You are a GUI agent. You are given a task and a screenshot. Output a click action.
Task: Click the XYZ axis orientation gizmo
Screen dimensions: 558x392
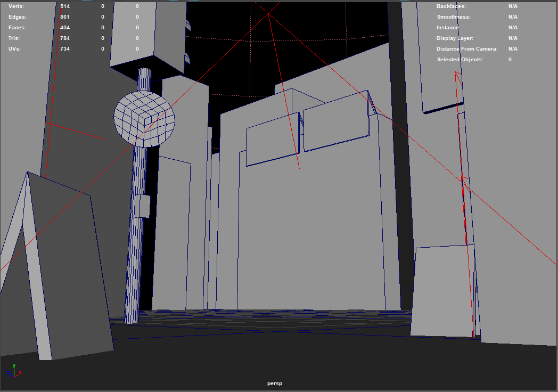tap(16, 371)
